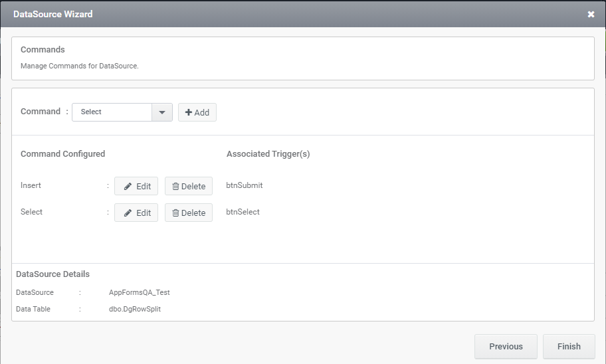Delete the Select command
606x364 pixels.
click(x=189, y=213)
